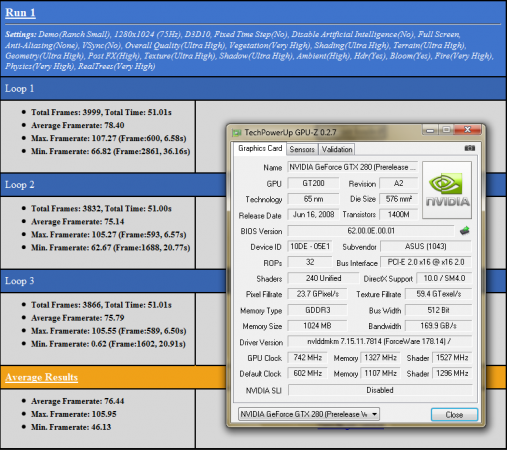Open the Run 1 heading link
Image resolution: width=507 pixels, height=450 pixels.
[x=20, y=13]
